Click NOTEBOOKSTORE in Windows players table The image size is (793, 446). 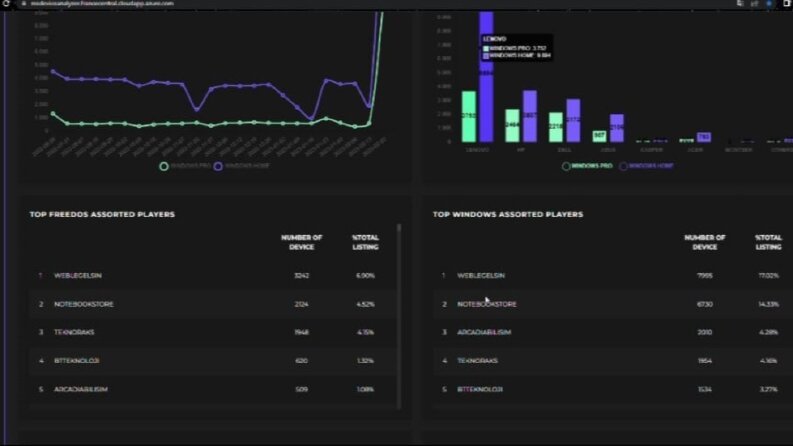coord(487,304)
